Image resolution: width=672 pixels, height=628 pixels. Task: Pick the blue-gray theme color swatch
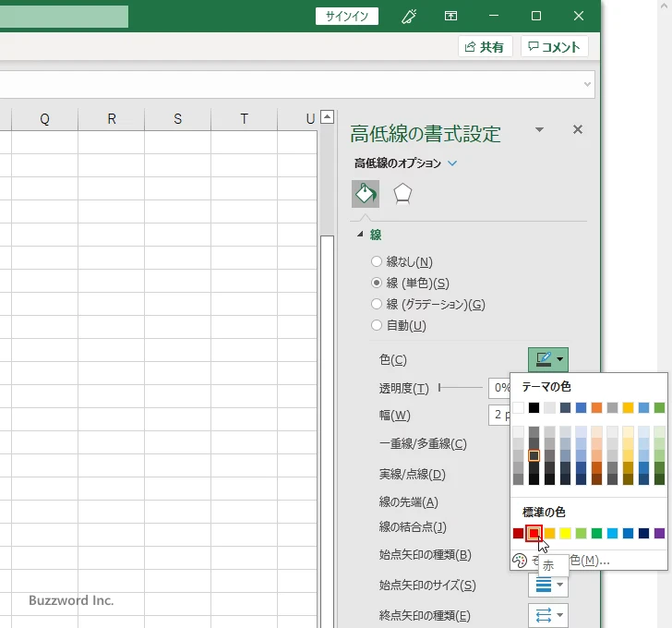click(565, 407)
